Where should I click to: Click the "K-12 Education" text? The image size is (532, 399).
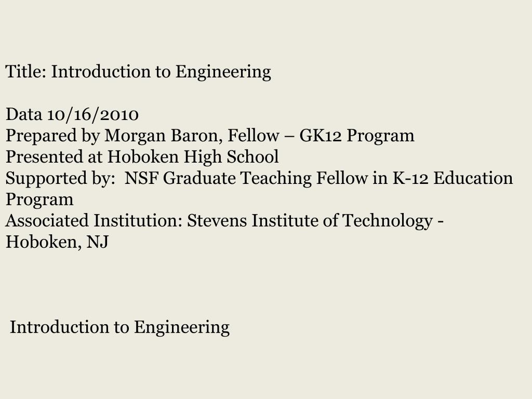pyautogui.click(x=453, y=178)
